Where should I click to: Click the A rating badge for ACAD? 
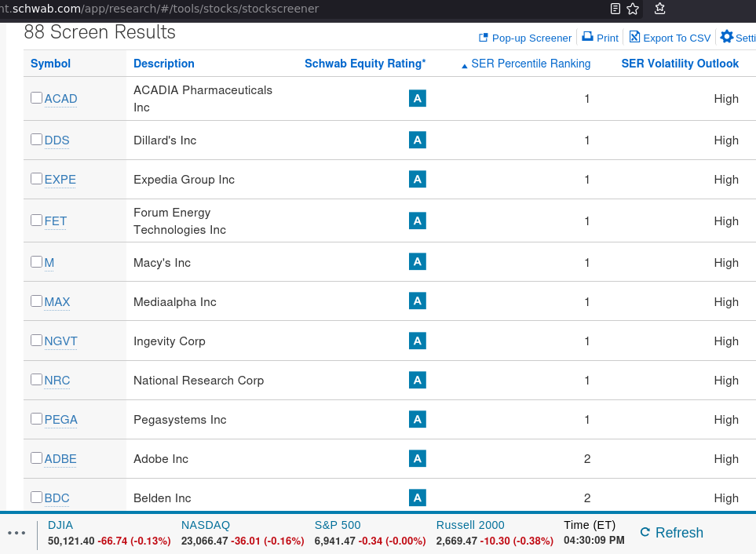[418, 98]
